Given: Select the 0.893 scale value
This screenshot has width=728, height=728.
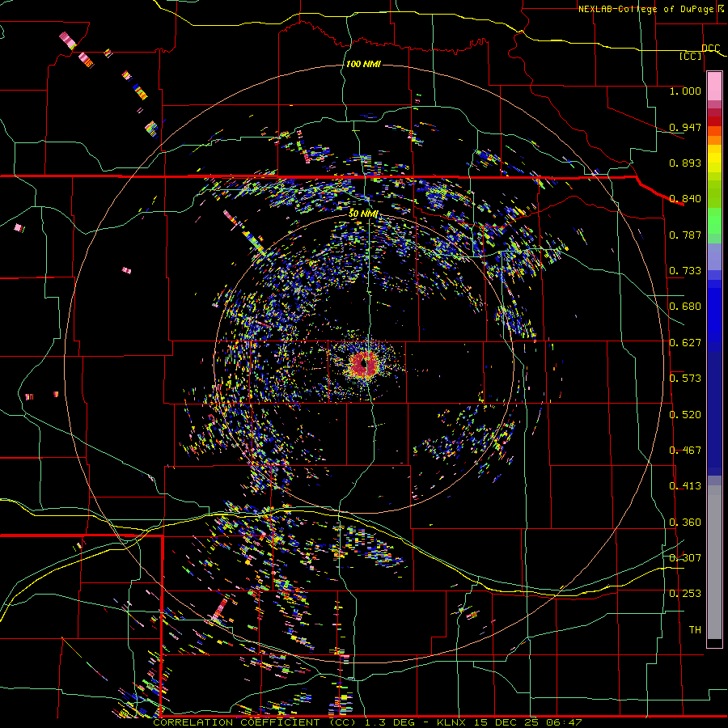Looking at the screenshot, I should [x=685, y=163].
